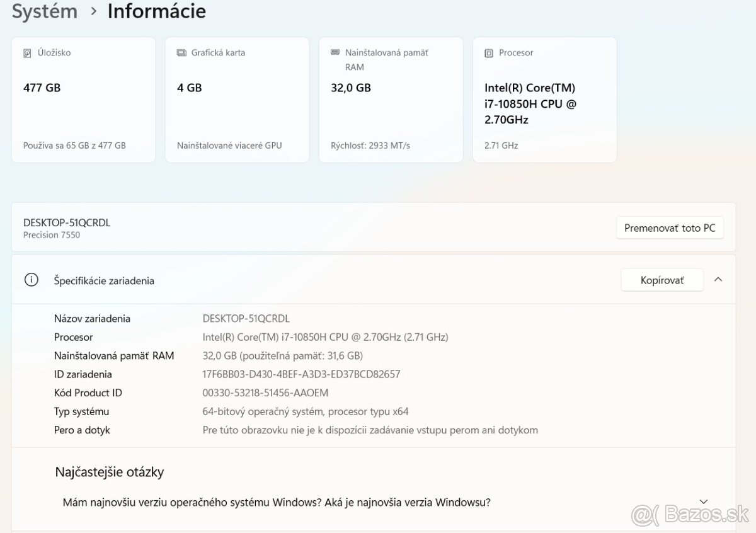
Task: Click the Systém breadcrumb link
Action: 44,11
